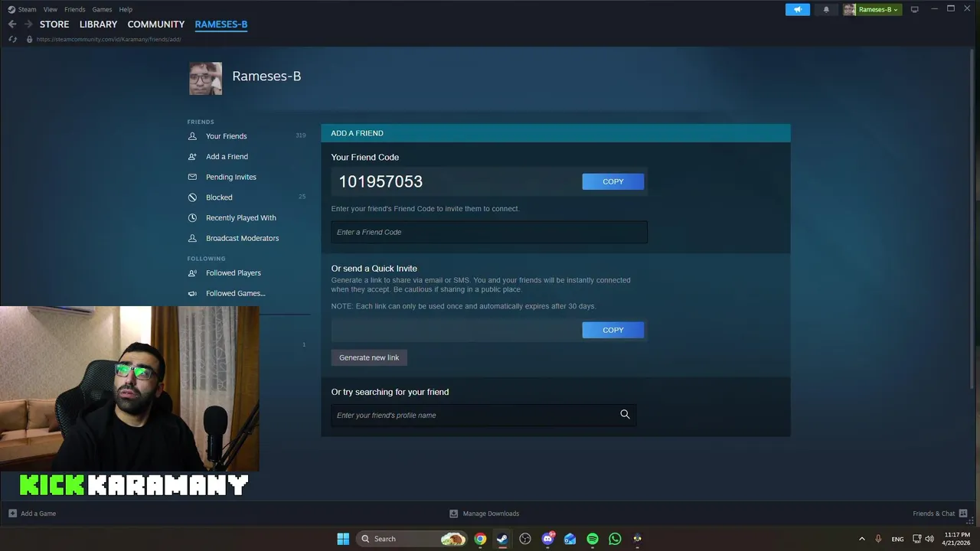Click the padlock icon beside the URL

click(29, 39)
